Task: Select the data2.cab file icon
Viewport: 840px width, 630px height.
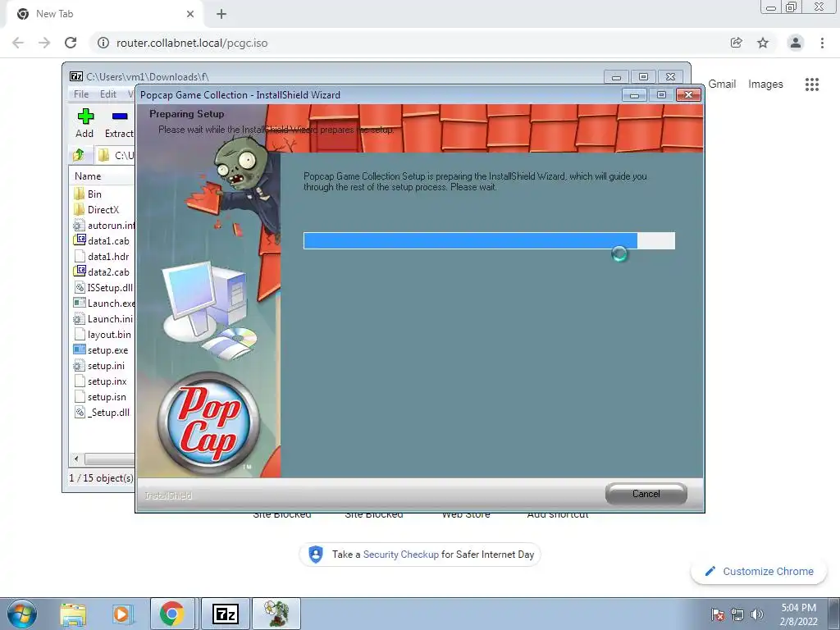Action: (80, 272)
